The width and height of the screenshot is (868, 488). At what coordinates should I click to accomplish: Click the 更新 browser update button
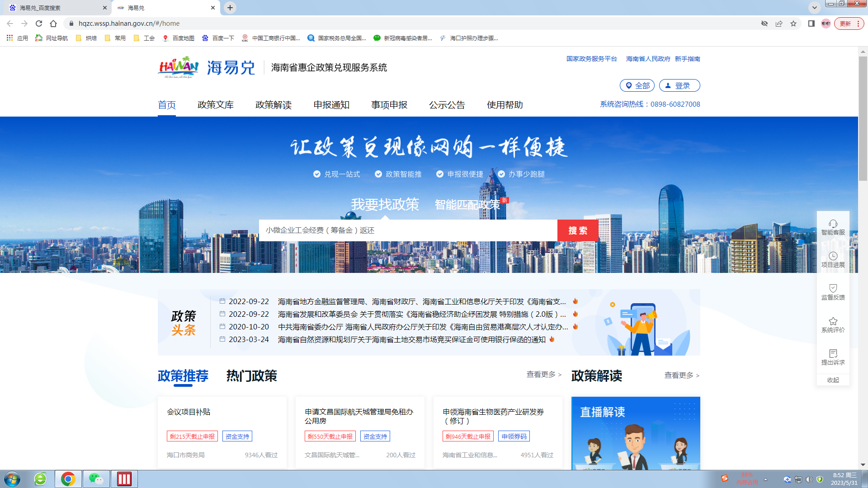[x=849, y=23]
